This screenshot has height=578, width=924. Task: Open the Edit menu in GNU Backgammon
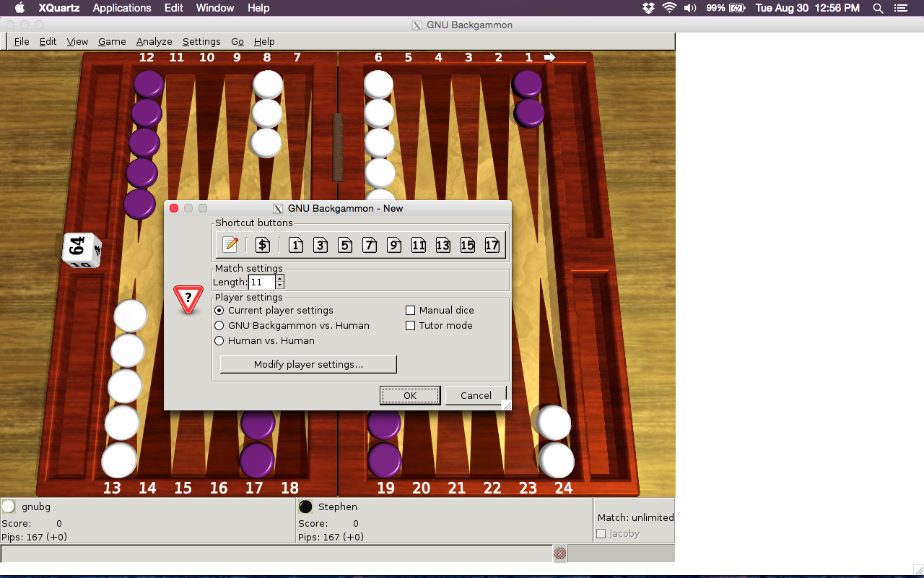[48, 41]
